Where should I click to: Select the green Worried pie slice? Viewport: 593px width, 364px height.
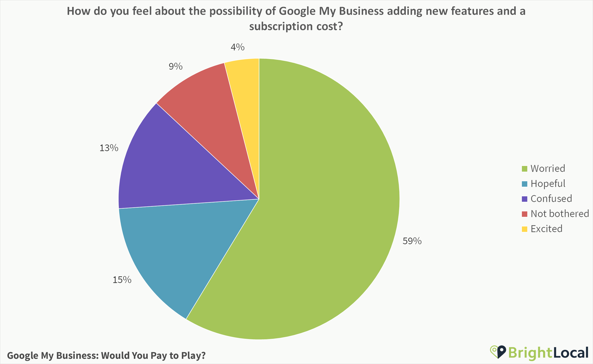(321, 210)
